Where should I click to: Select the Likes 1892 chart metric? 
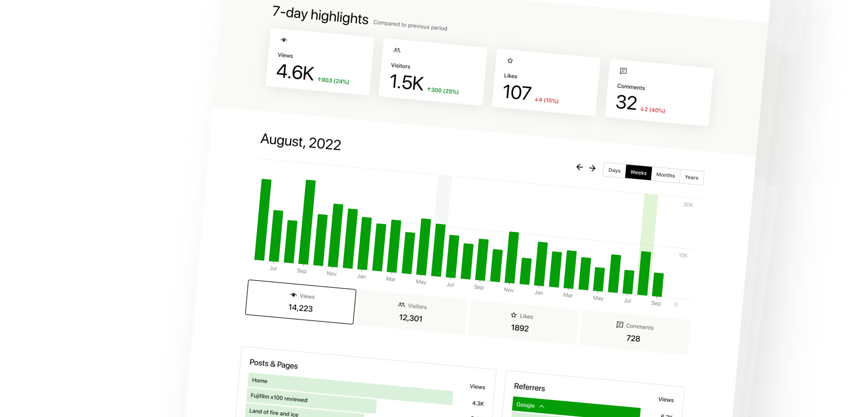coord(521,322)
